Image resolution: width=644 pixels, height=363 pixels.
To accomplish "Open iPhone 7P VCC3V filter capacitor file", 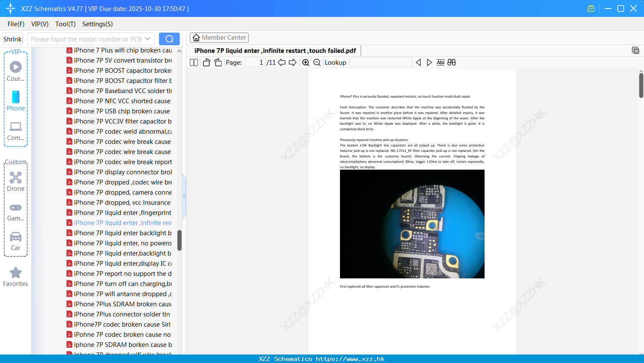I will (119, 121).
